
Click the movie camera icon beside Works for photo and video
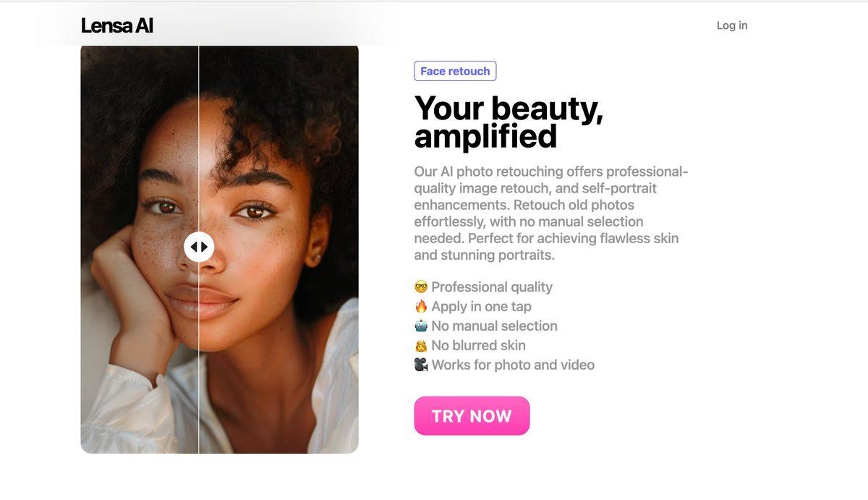click(x=422, y=365)
